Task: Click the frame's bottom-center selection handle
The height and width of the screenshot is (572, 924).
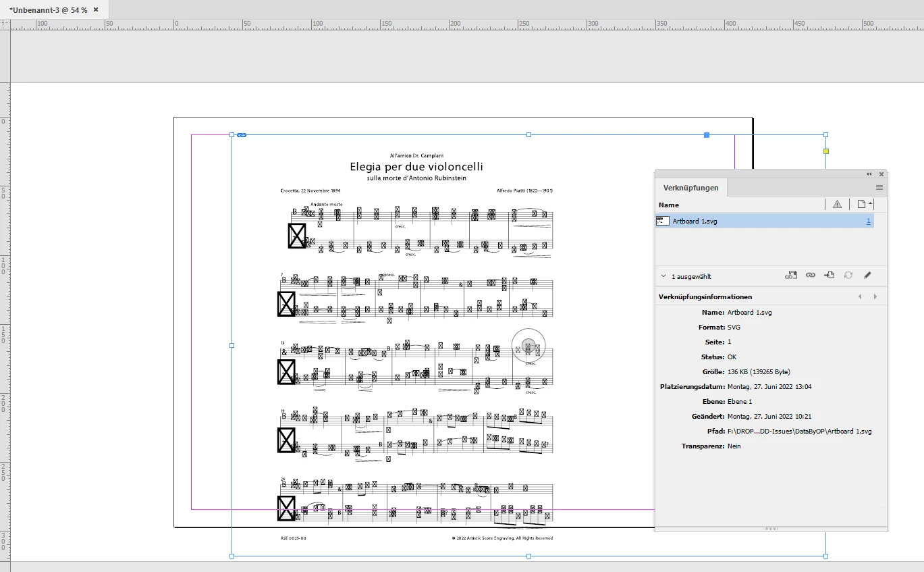Action: click(528, 556)
